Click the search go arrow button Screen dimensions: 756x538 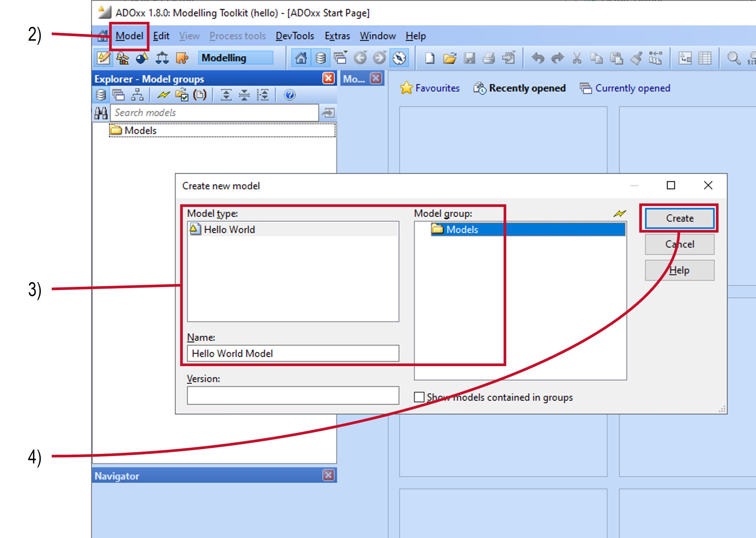click(328, 113)
